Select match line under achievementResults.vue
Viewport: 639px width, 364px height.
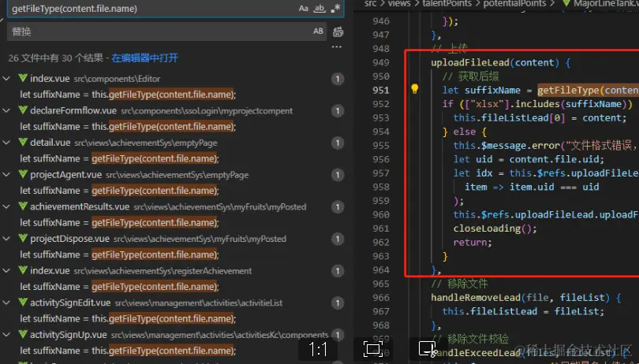pos(119,223)
